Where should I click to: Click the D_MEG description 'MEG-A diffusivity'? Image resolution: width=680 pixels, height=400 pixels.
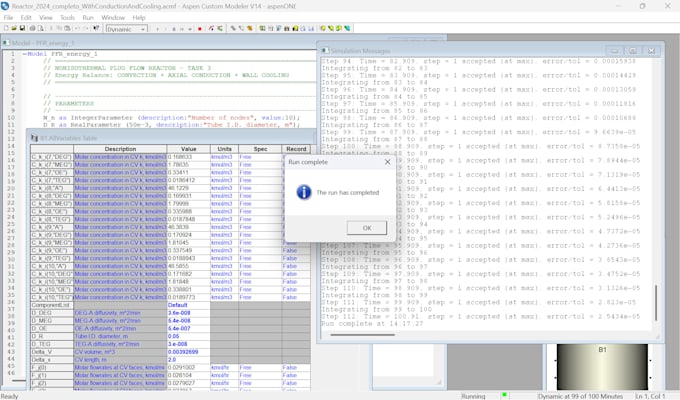coord(120,321)
